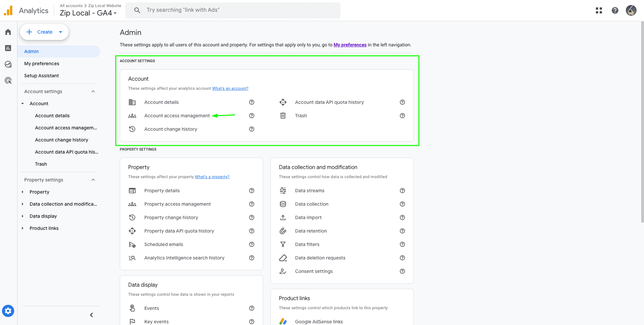Image resolution: width=644 pixels, height=325 pixels.
Task: Click help icon next to Account change history
Action: pyautogui.click(x=252, y=129)
